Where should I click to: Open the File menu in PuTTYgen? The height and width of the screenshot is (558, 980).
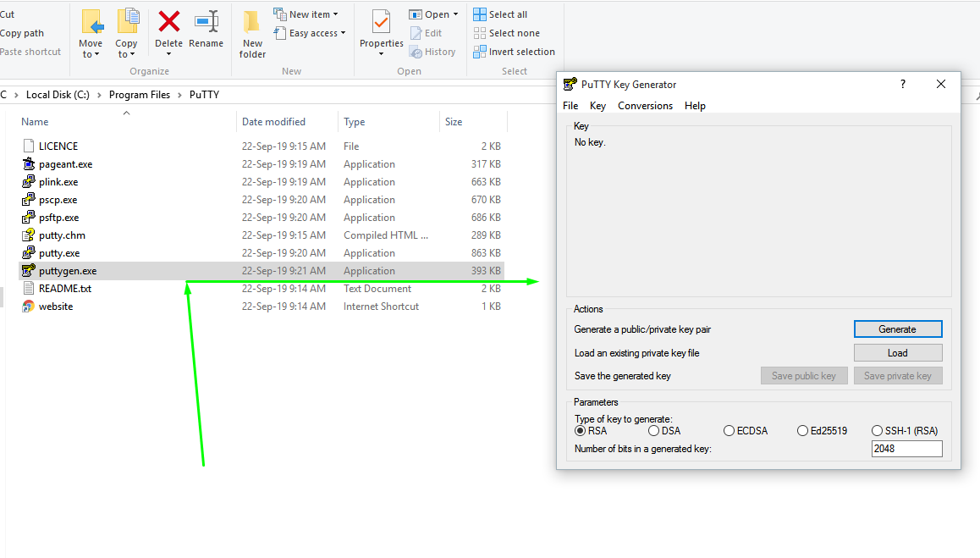click(x=570, y=106)
